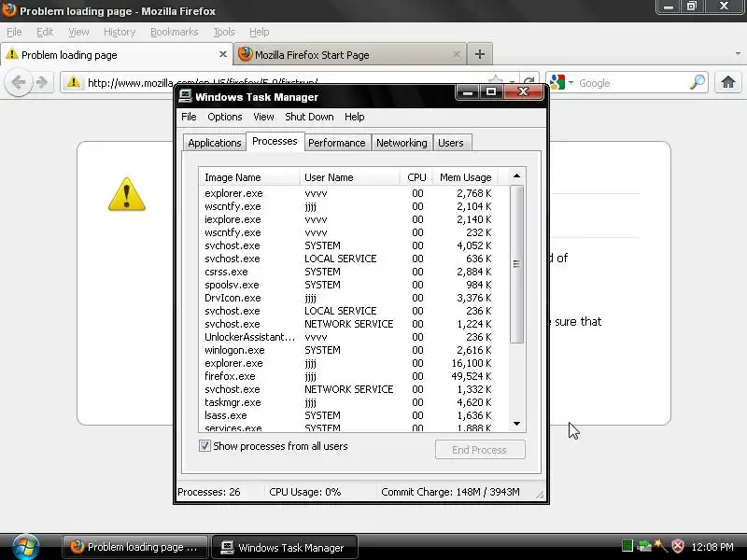Close the Problem loading page tab
Viewport: 747px width, 560px height.
pos(222,54)
